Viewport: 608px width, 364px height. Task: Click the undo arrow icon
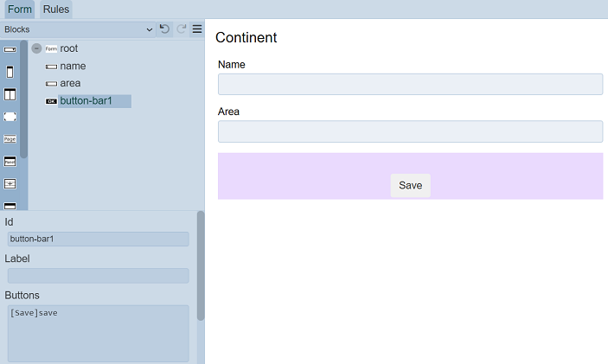click(x=164, y=29)
